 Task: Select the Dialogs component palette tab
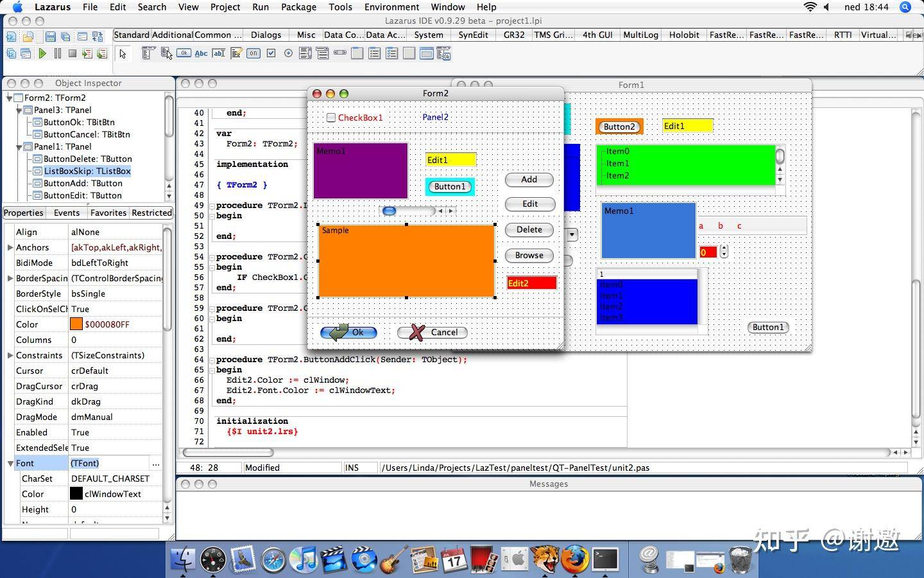266,35
